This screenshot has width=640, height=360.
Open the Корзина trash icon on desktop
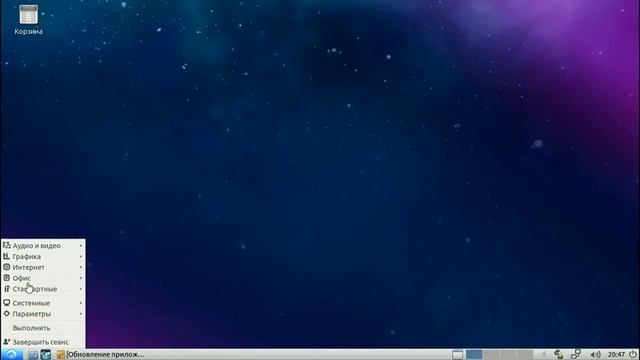click(x=28, y=20)
